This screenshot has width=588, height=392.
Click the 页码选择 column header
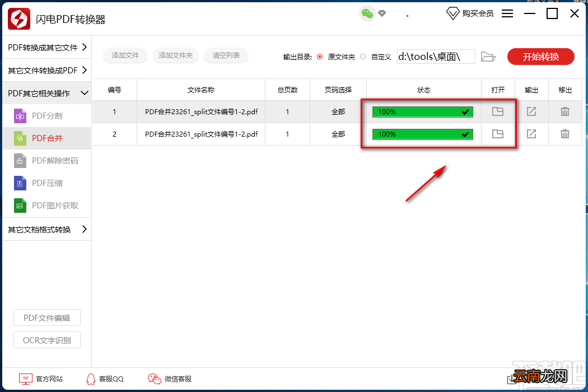338,90
